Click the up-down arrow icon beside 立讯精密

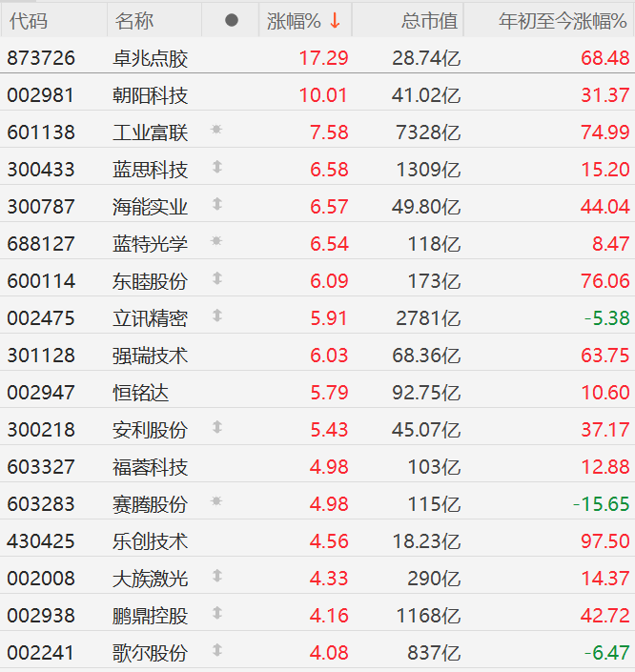pyautogui.click(x=217, y=316)
